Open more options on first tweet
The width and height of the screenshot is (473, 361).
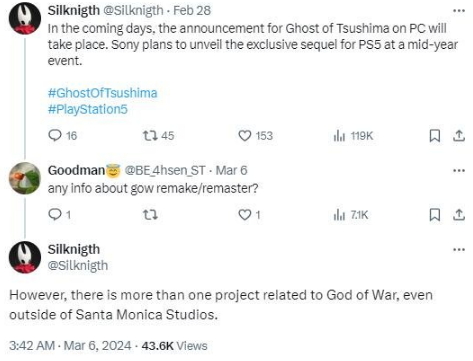click(459, 11)
